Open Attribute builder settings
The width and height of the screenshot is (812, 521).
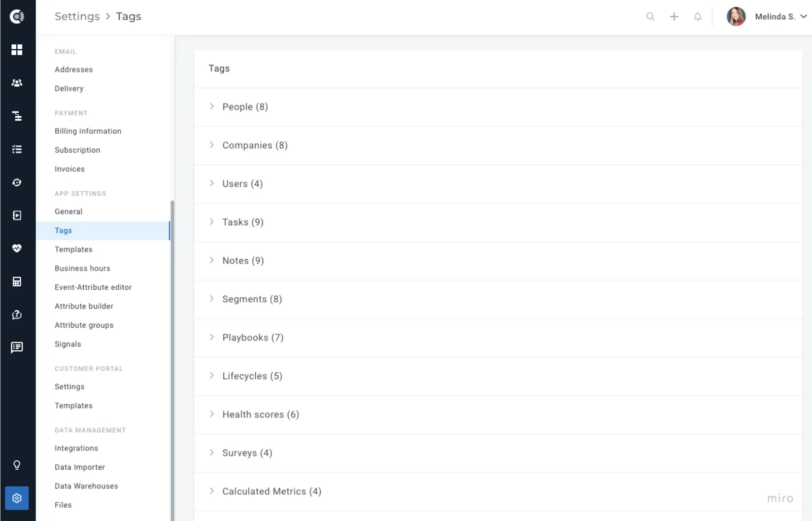pyautogui.click(x=84, y=306)
